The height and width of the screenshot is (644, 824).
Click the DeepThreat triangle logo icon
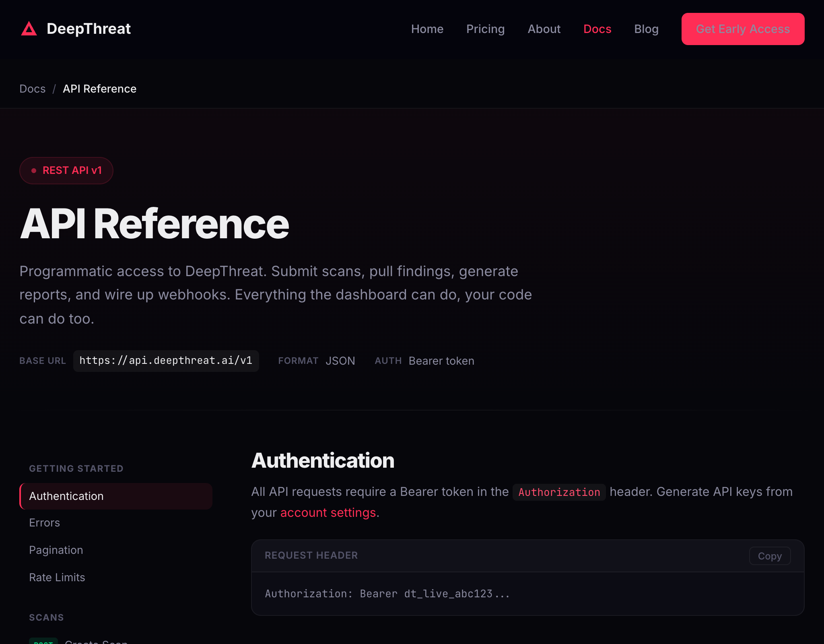[29, 29]
